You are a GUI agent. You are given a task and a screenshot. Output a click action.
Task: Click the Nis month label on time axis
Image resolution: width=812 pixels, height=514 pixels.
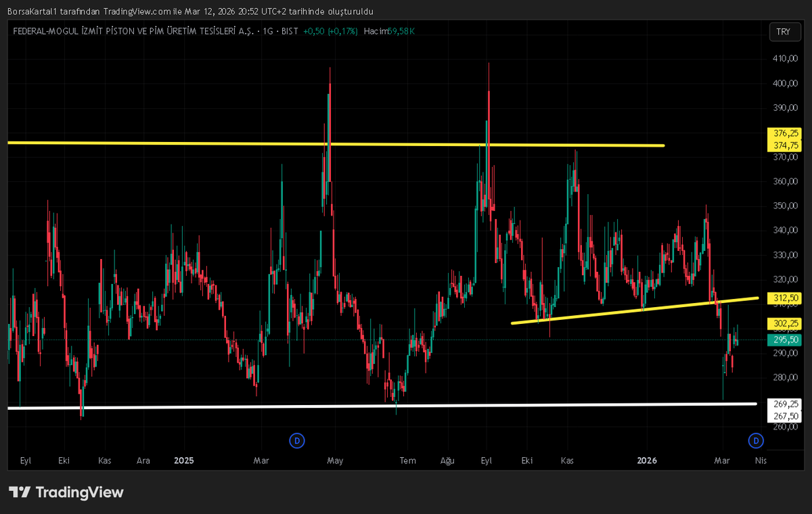point(761,461)
